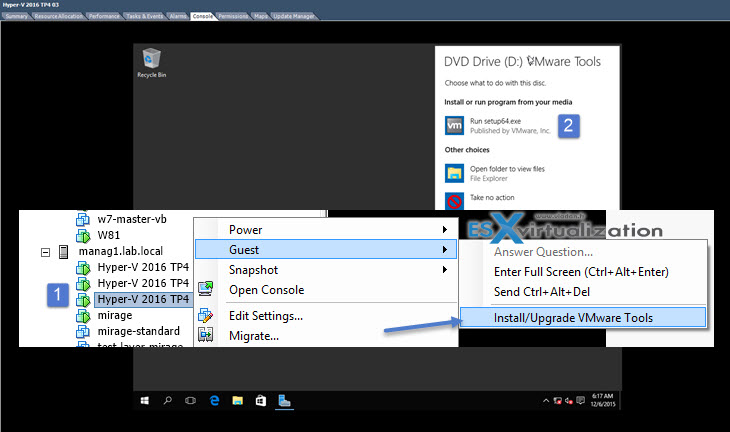Click VM icon beside mirage-standard
This screenshot has width=730, height=432.
[x=83, y=331]
